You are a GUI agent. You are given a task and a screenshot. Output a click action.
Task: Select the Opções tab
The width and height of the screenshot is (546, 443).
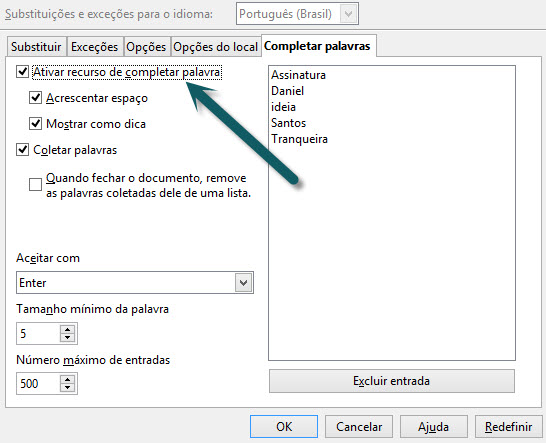point(146,47)
